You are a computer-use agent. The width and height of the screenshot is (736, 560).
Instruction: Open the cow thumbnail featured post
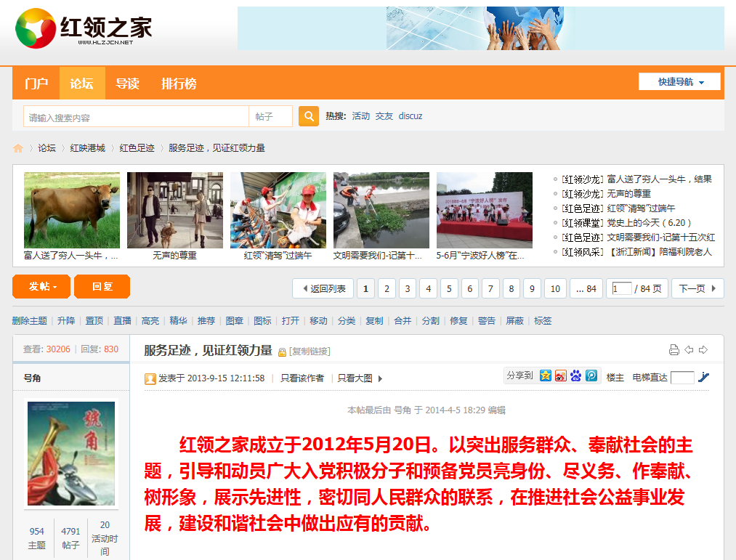[71, 211]
